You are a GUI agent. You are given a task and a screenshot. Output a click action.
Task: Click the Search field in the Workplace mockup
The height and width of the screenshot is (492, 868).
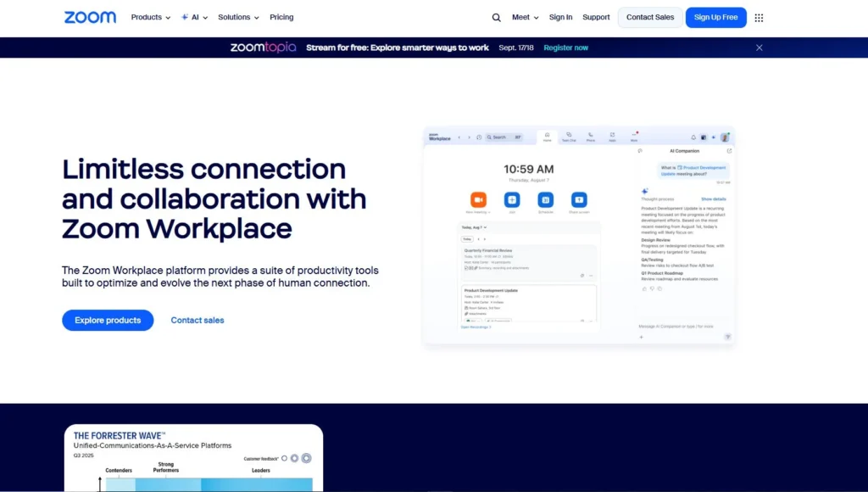click(504, 137)
